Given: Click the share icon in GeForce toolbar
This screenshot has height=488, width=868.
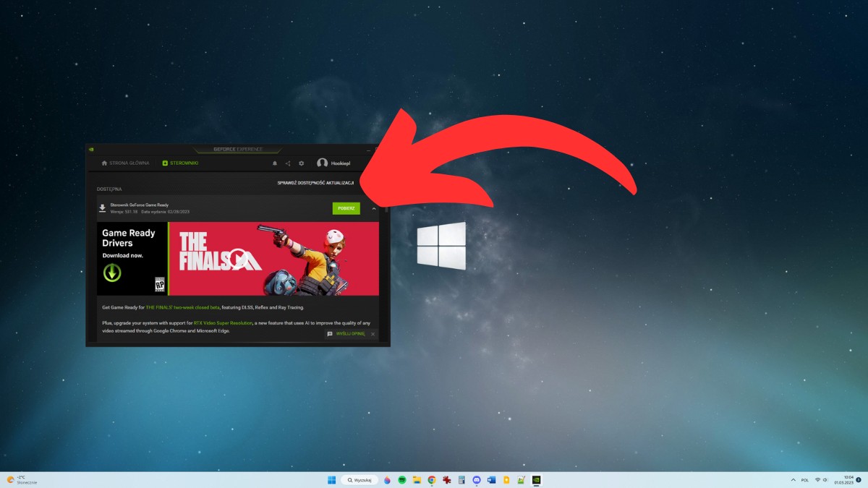Looking at the screenshot, I should click(x=288, y=163).
